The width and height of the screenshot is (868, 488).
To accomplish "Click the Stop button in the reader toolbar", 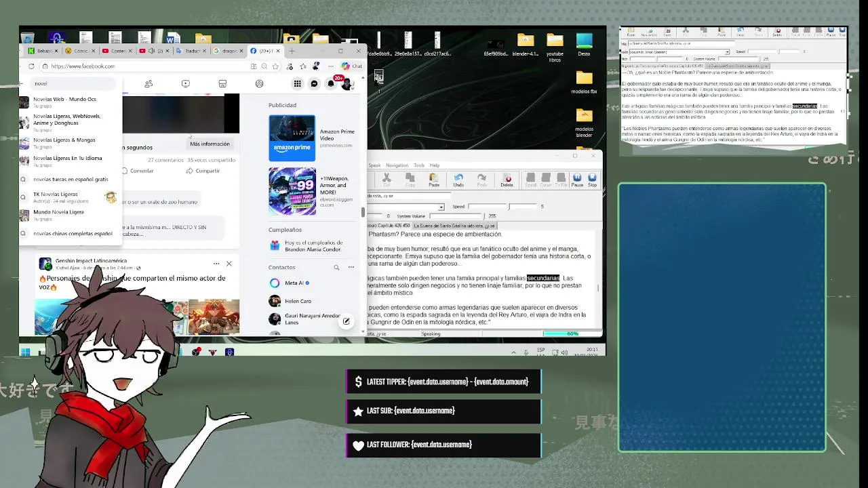I will pyautogui.click(x=592, y=180).
